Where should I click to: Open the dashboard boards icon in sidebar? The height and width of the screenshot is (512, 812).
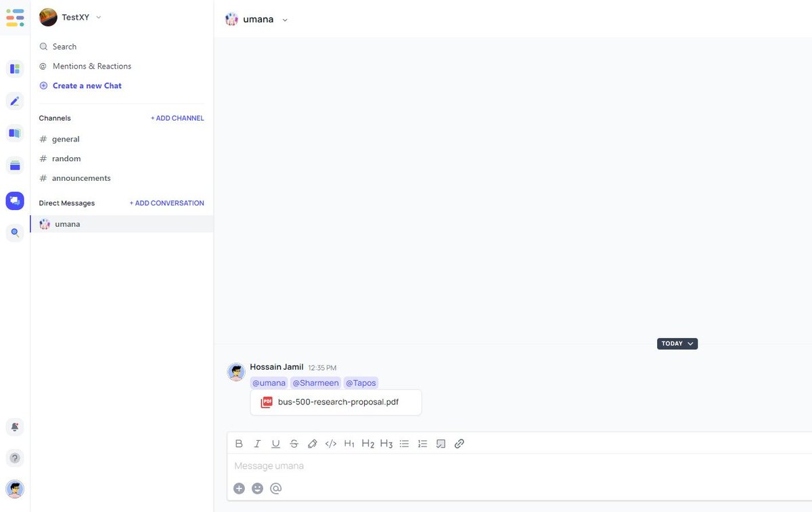15,68
